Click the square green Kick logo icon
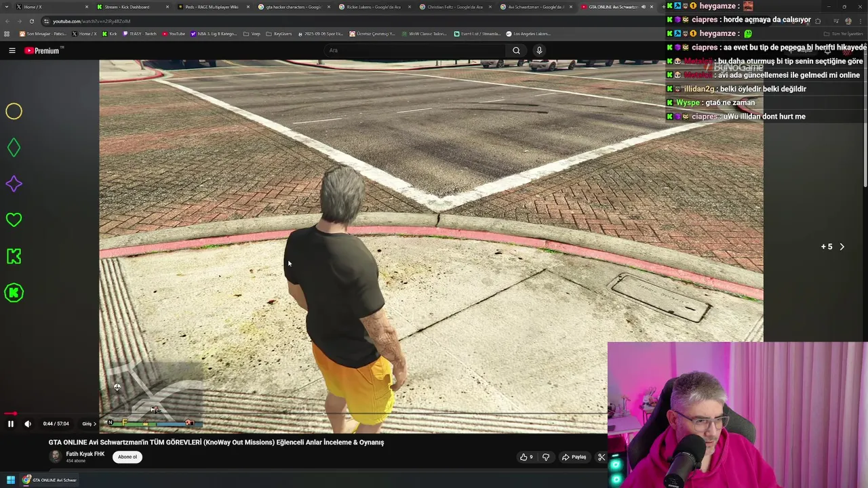The image size is (868, 488). click(14, 256)
